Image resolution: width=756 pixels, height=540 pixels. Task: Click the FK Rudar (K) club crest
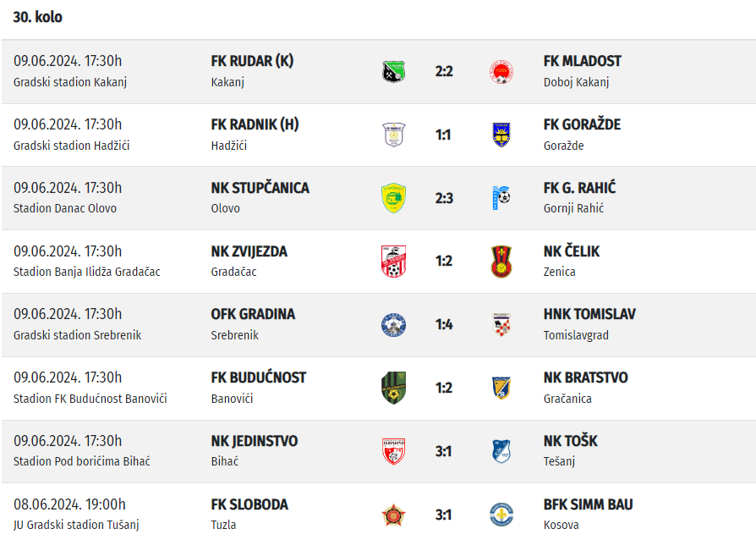393,71
